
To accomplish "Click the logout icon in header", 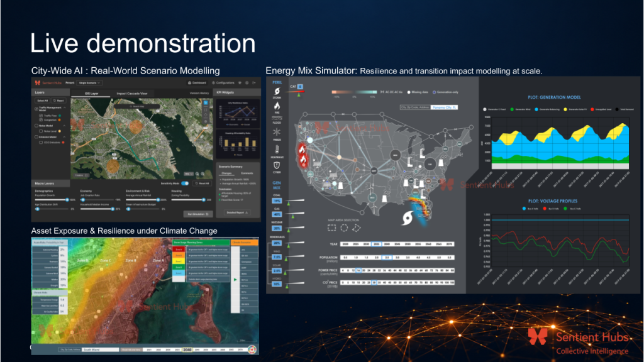I will (x=254, y=83).
